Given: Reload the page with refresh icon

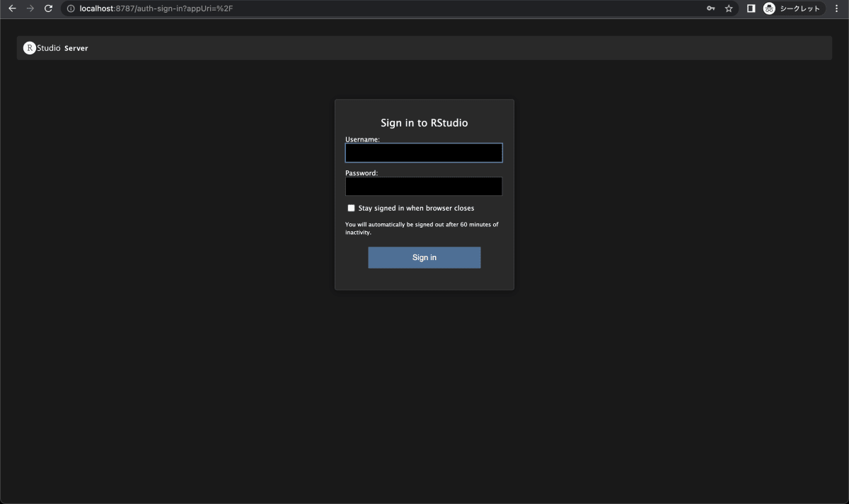Looking at the screenshot, I should tap(48, 8).
